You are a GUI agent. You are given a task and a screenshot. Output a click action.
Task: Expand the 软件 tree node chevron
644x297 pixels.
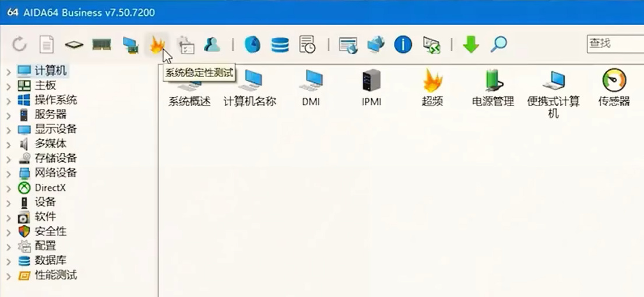point(9,217)
